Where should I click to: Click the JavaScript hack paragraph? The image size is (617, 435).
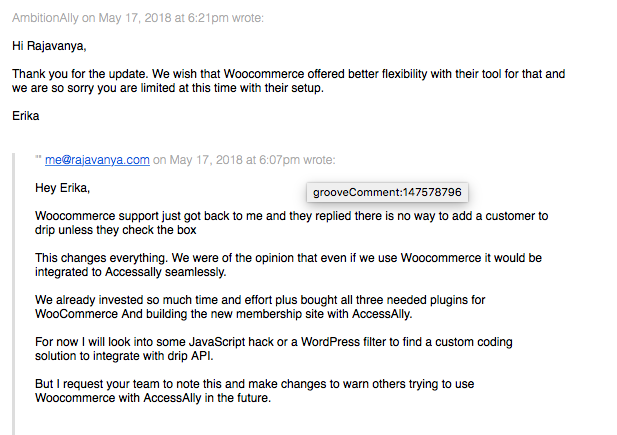274,349
